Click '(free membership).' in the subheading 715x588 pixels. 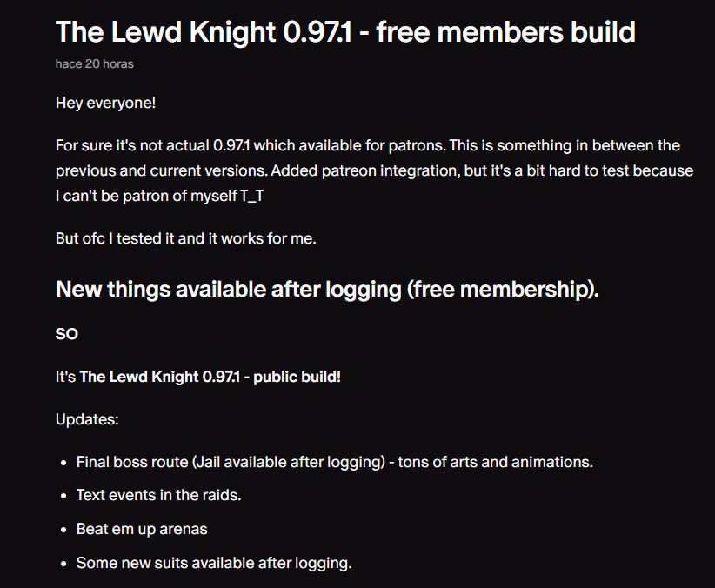[503, 289]
